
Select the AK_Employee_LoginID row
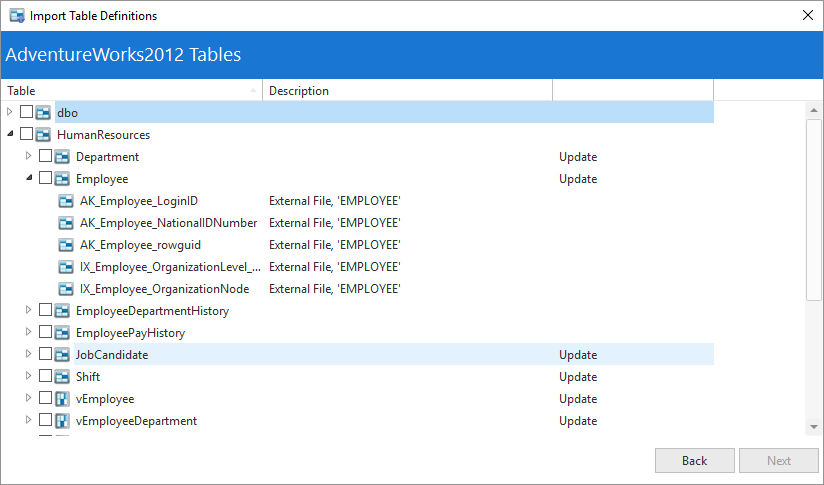139,201
